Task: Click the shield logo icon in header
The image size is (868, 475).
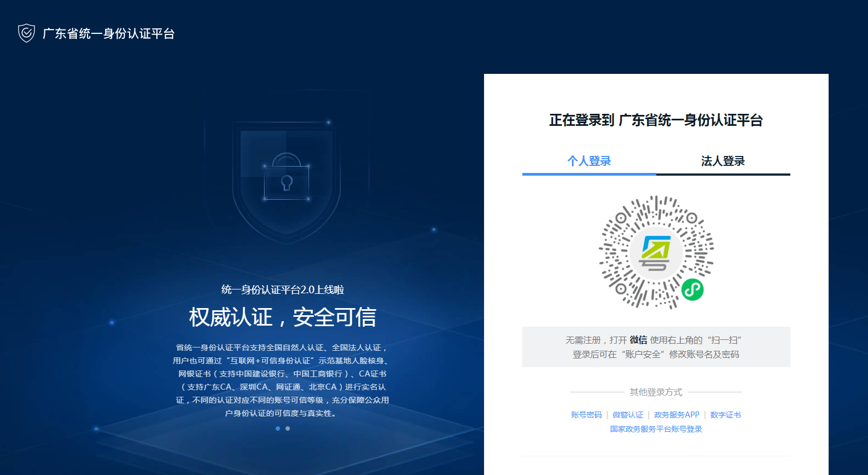Action: [26, 33]
